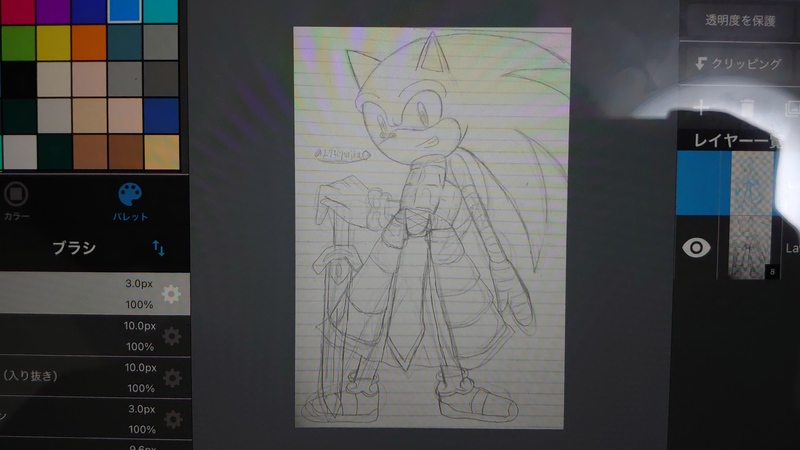Delete layer using the trash icon
This screenshot has height=450, width=800.
(x=746, y=108)
